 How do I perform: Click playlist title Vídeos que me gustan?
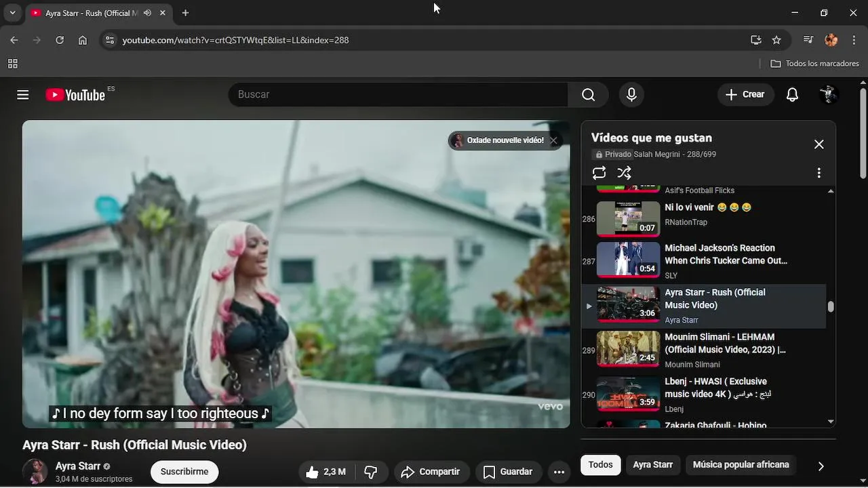point(651,138)
